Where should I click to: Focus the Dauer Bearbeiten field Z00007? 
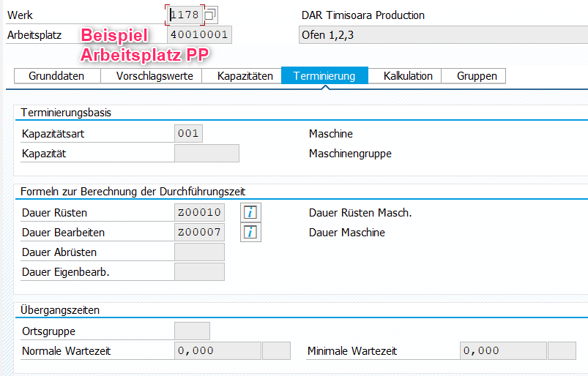(x=199, y=233)
